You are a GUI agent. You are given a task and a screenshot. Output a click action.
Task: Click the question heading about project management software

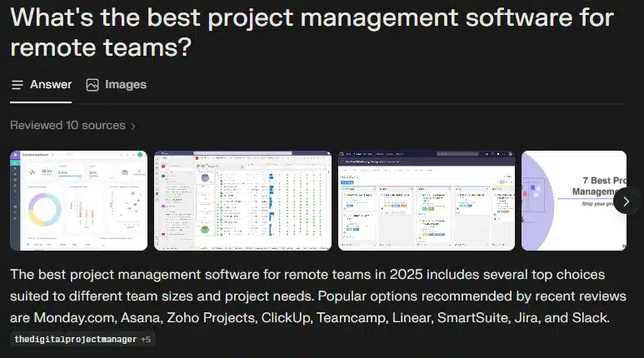(x=312, y=32)
